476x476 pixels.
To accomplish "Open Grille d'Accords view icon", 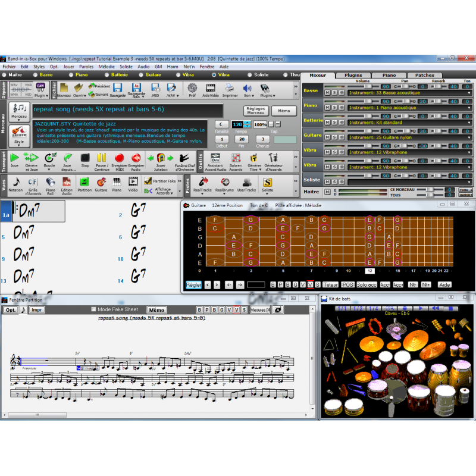I will click(x=33, y=182).
